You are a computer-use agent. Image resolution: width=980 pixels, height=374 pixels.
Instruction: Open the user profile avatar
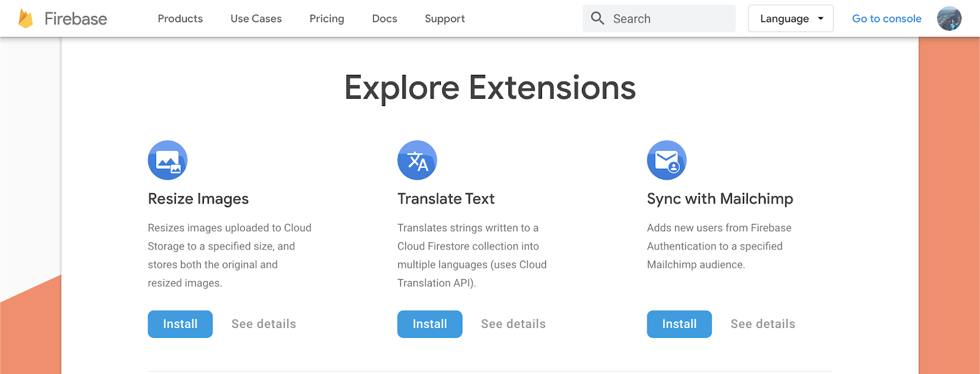[x=949, y=18]
